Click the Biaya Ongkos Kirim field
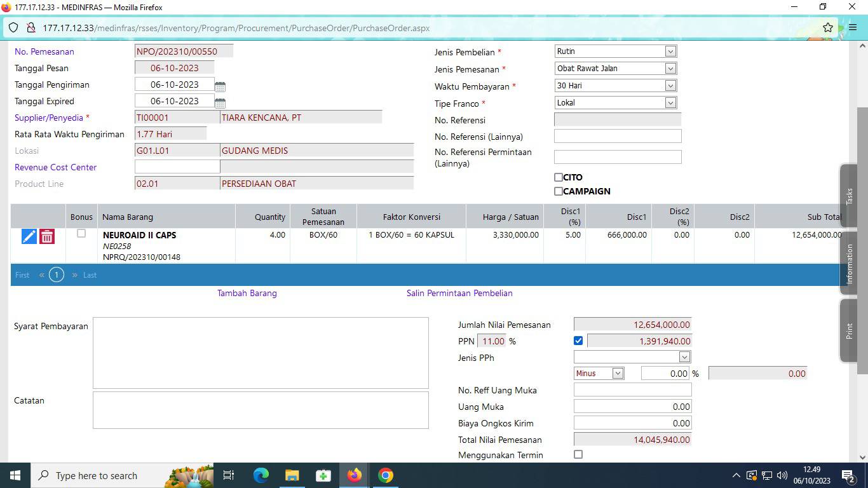 click(x=632, y=423)
